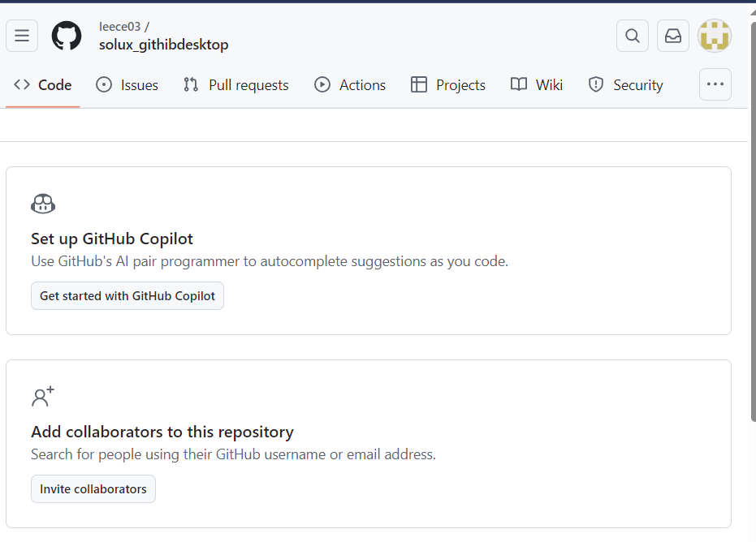Open the Wiki tab
The height and width of the screenshot is (542, 756).
[x=537, y=85]
